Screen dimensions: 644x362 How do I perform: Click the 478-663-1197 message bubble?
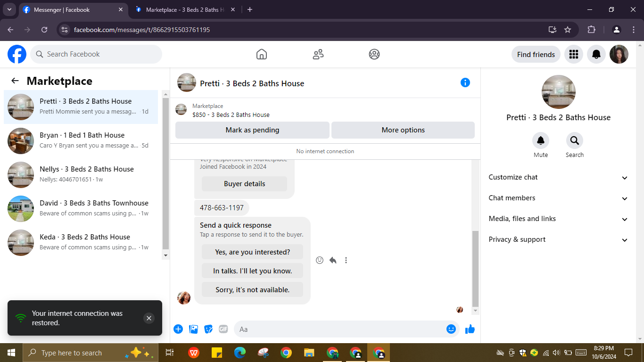click(x=222, y=208)
